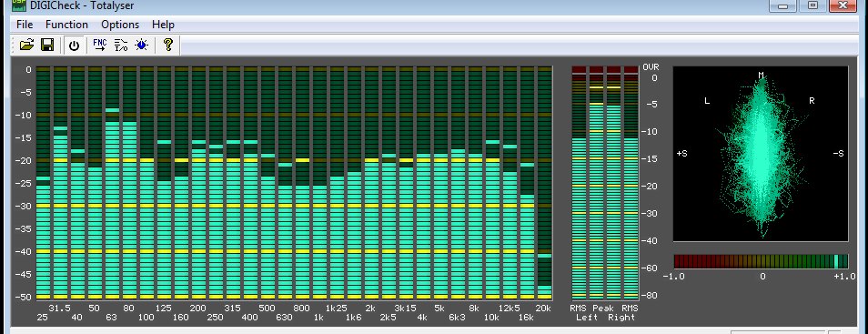This screenshot has width=868, height=334.
Task: Open the Help menu
Action: click(x=163, y=25)
